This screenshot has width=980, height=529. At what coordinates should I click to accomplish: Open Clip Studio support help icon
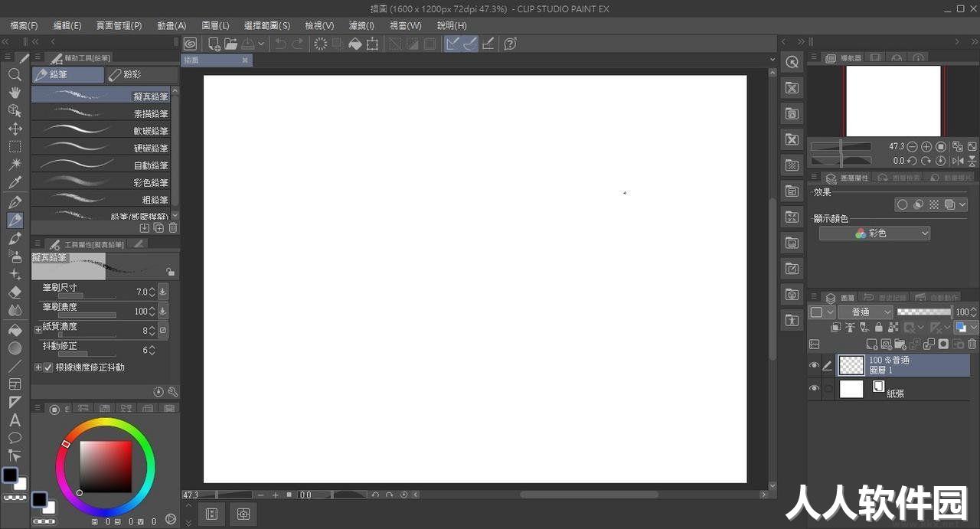point(511,44)
